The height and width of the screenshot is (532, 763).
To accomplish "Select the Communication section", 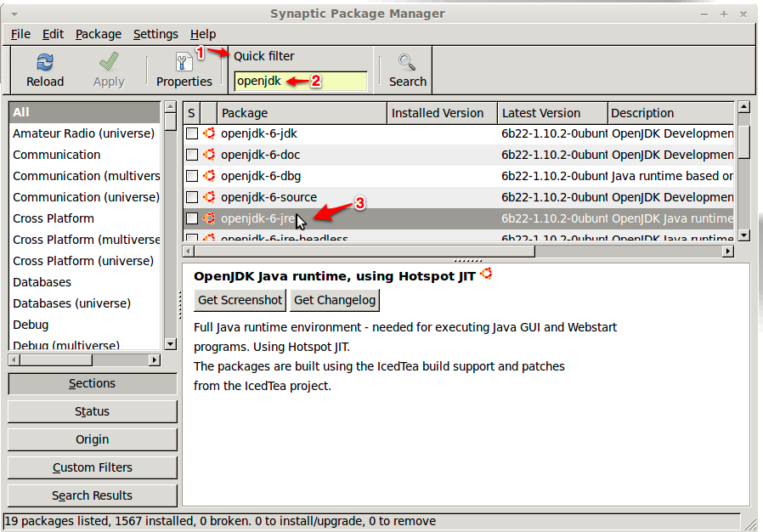I will [84, 155].
